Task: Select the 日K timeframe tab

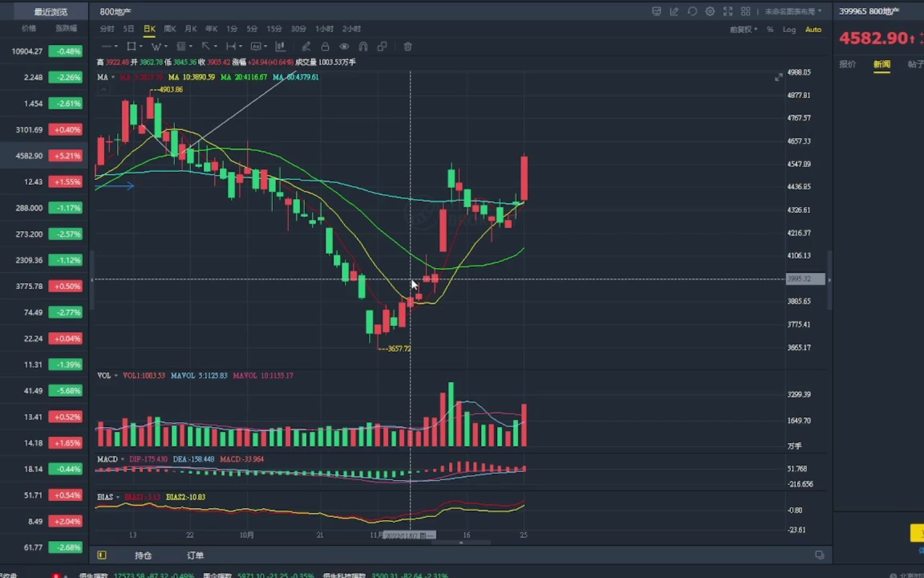Action: [149, 29]
